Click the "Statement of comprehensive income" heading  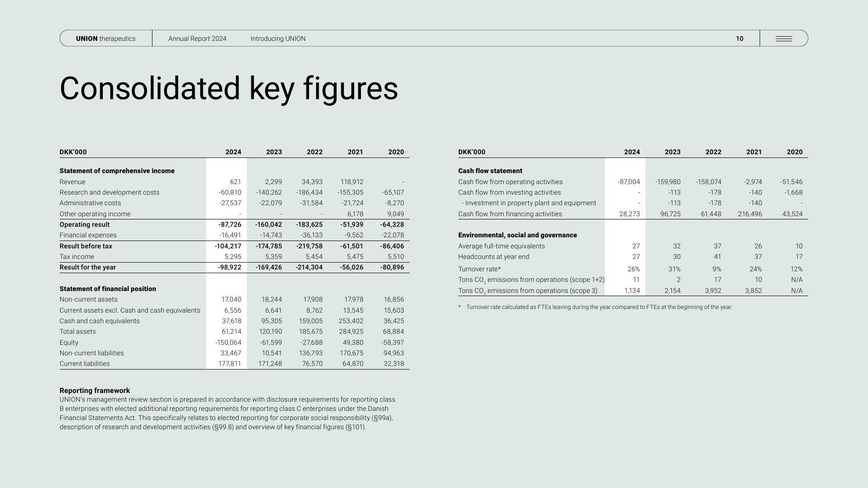(117, 171)
